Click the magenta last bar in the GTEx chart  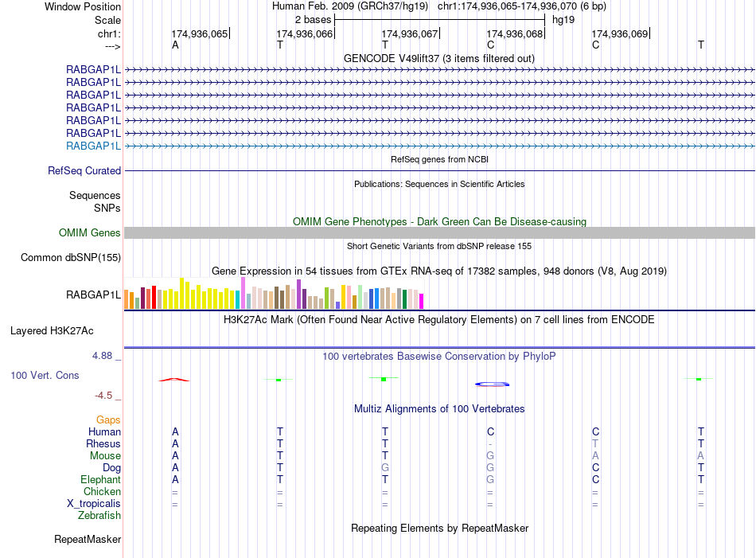(x=421, y=301)
